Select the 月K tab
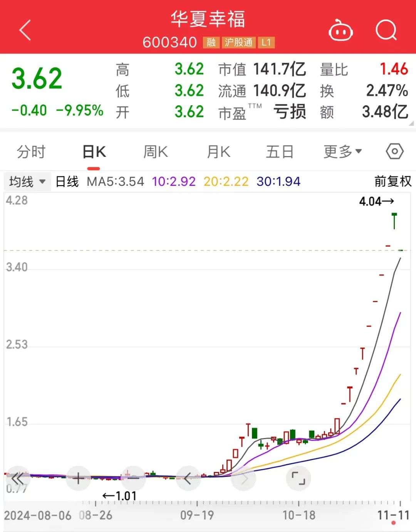 [x=218, y=152]
